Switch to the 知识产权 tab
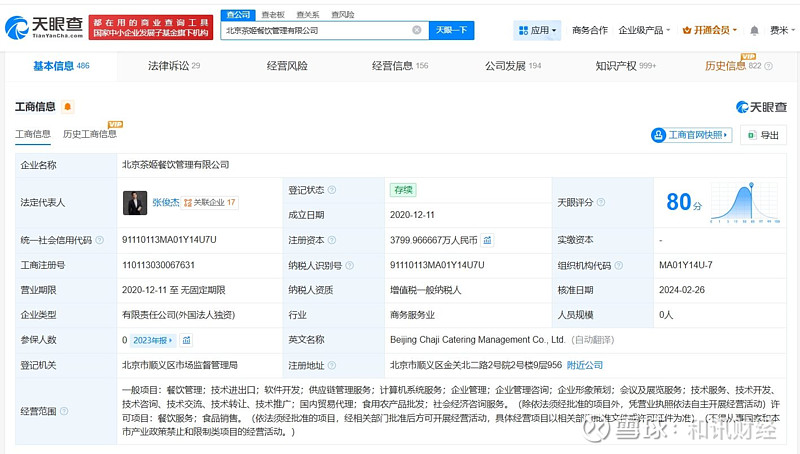 click(x=625, y=66)
